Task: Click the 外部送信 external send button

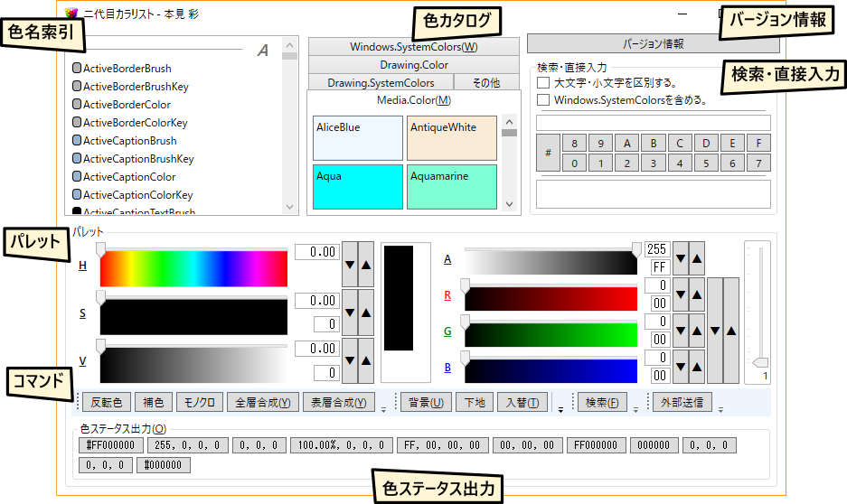Action: click(x=682, y=403)
